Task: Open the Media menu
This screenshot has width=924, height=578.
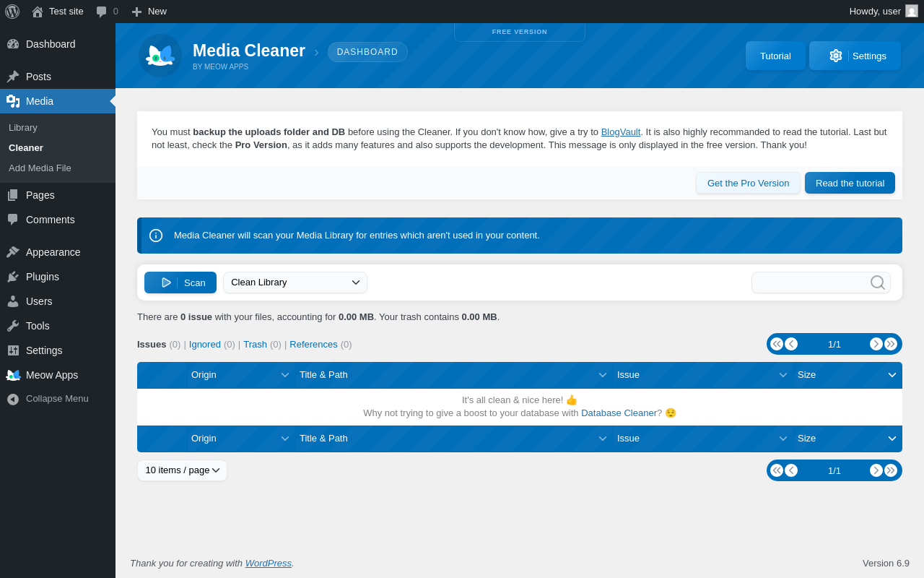Action: coord(58,101)
